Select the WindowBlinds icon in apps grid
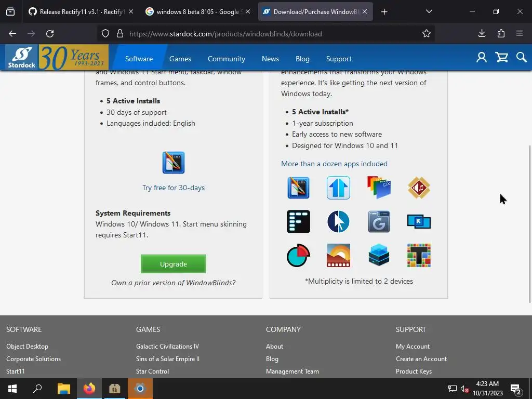The width and height of the screenshot is (532, 399). coord(298,188)
